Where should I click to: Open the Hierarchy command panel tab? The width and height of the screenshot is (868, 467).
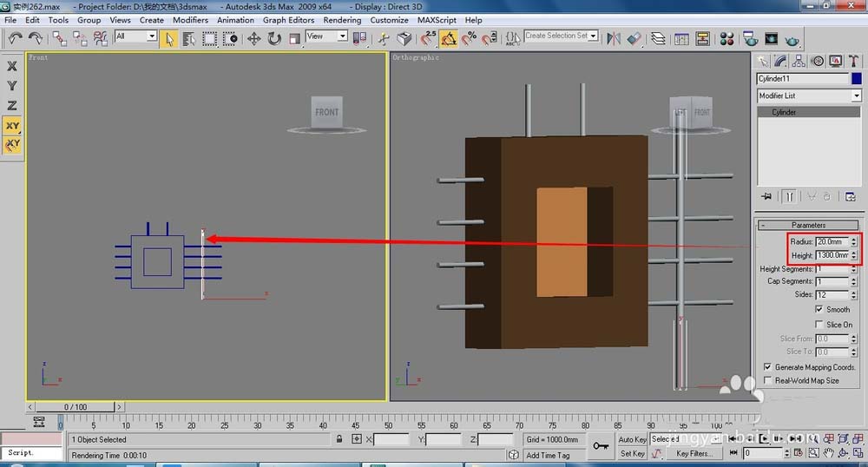[x=799, y=61]
